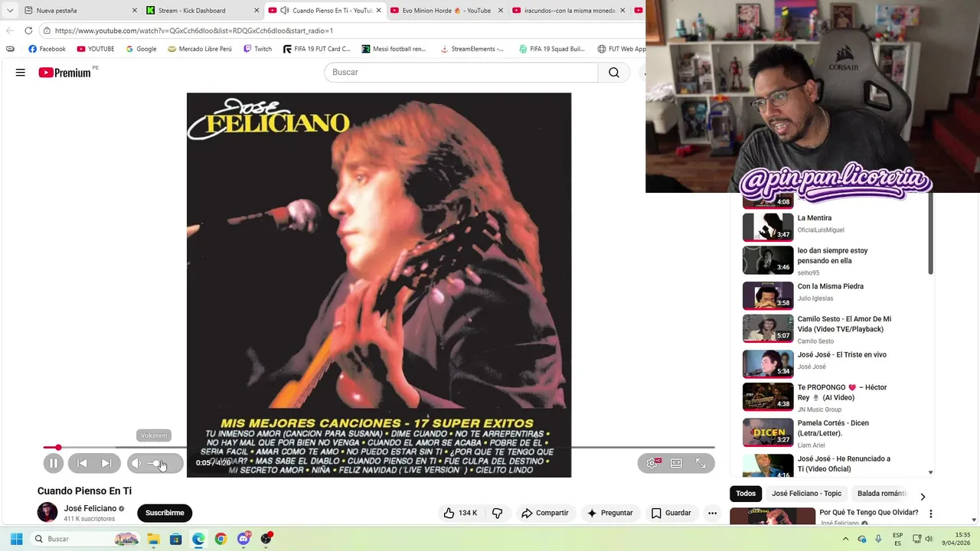Launch Google Chrome from the taskbar

(220, 539)
